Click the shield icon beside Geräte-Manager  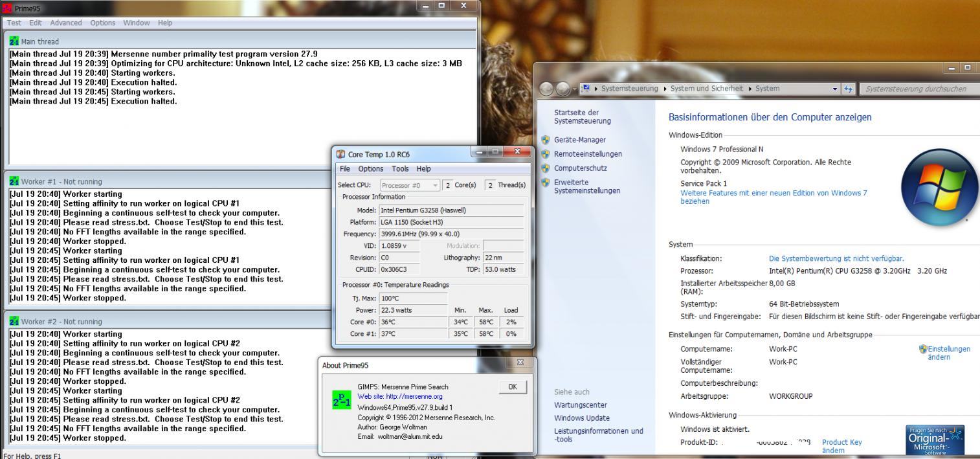[545, 140]
